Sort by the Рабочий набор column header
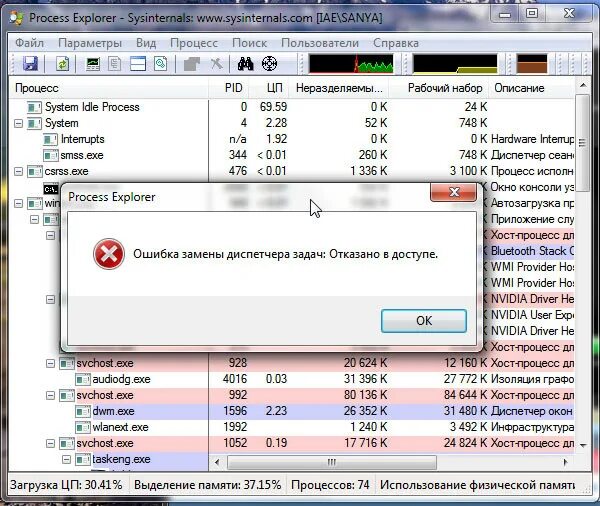 pos(439,88)
